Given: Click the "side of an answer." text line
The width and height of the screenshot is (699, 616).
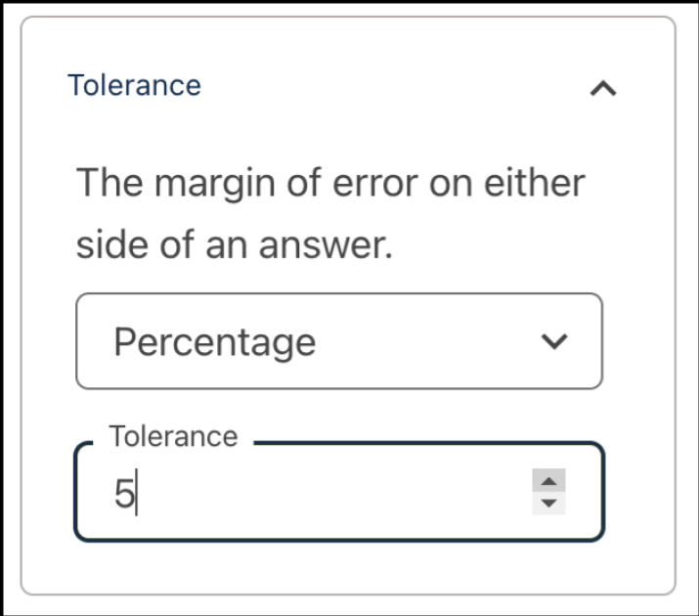Looking at the screenshot, I should point(234,244).
